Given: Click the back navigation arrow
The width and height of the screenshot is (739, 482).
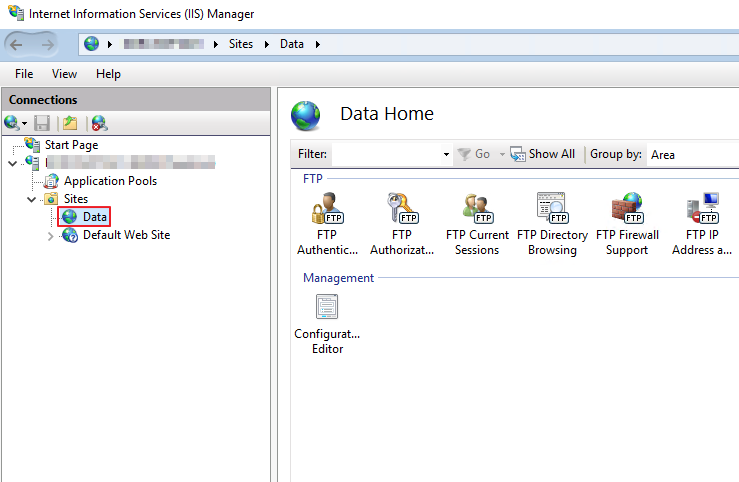Looking at the screenshot, I should click(x=16, y=45).
